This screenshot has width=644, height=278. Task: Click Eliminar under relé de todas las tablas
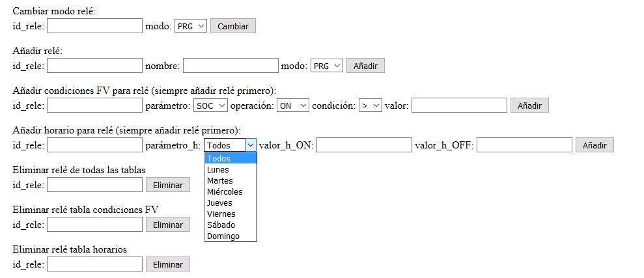tap(168, 185)
